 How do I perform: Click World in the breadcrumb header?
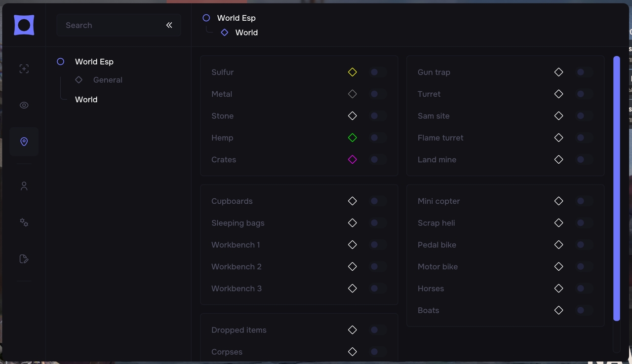pos(246,33)
